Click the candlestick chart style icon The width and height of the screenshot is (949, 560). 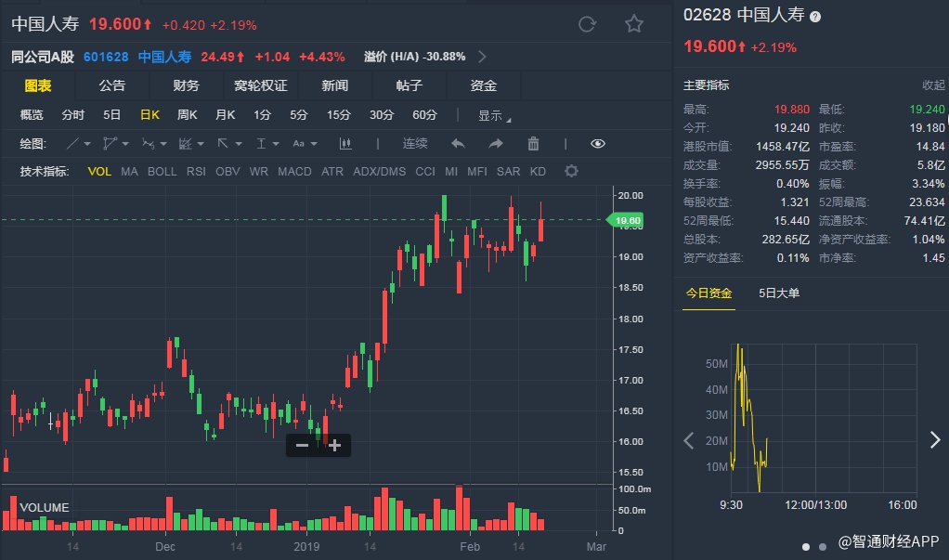[x=345, y=143]
